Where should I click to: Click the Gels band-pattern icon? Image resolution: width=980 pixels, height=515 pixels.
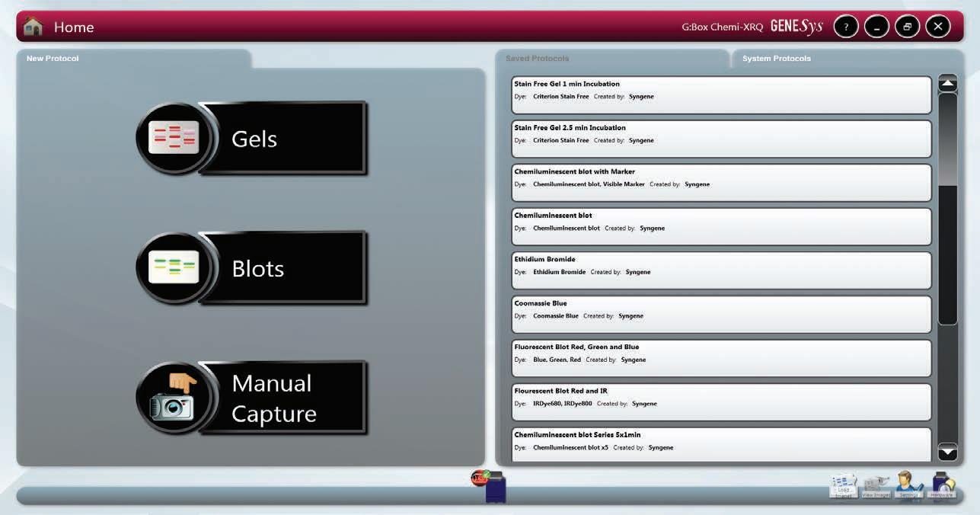(173, 138)
